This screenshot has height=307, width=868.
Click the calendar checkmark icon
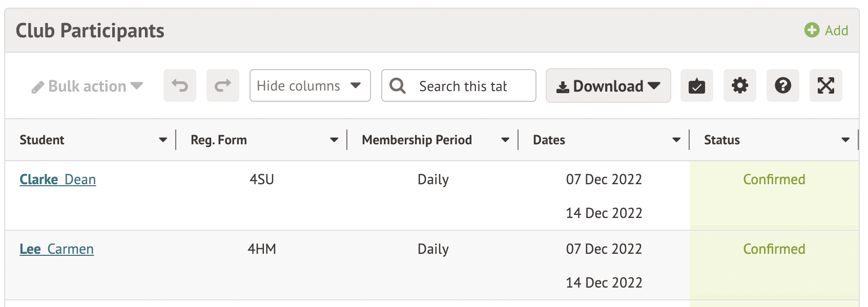696,85
